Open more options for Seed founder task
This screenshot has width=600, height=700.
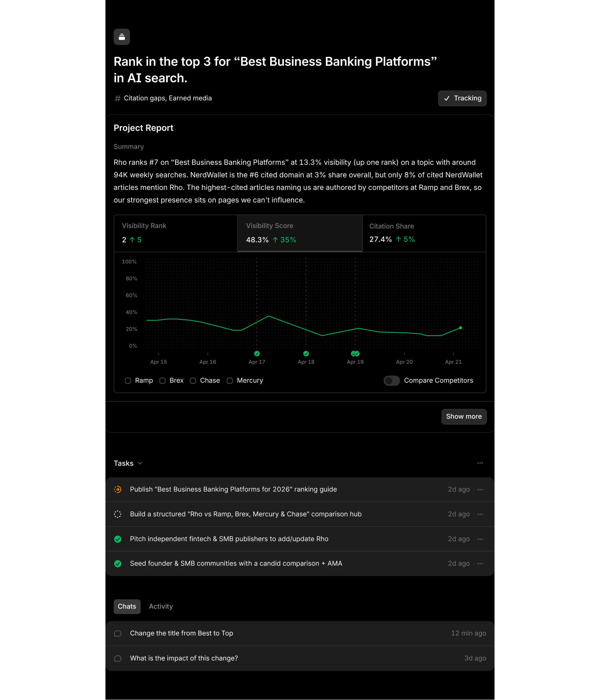point(480,564)
